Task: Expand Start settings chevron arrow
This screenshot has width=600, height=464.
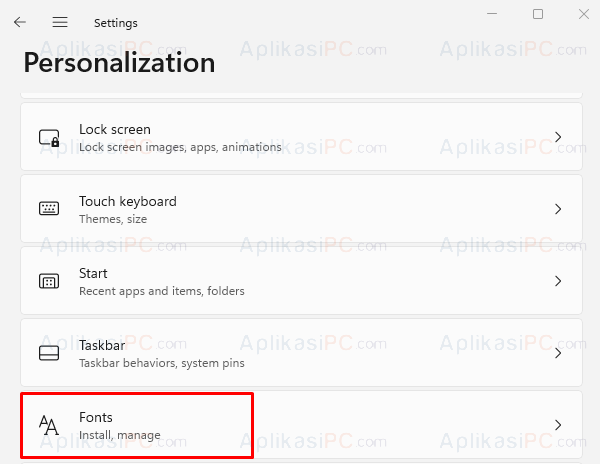Action: [x=558, y=281]
